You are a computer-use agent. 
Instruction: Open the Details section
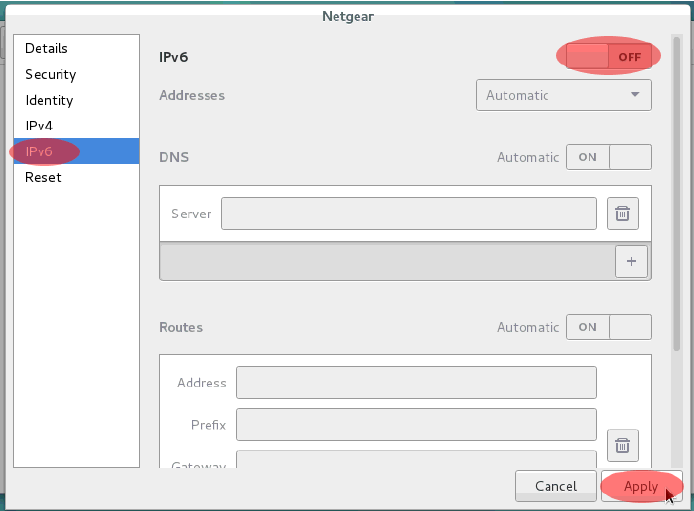click(x=77, y=48)
